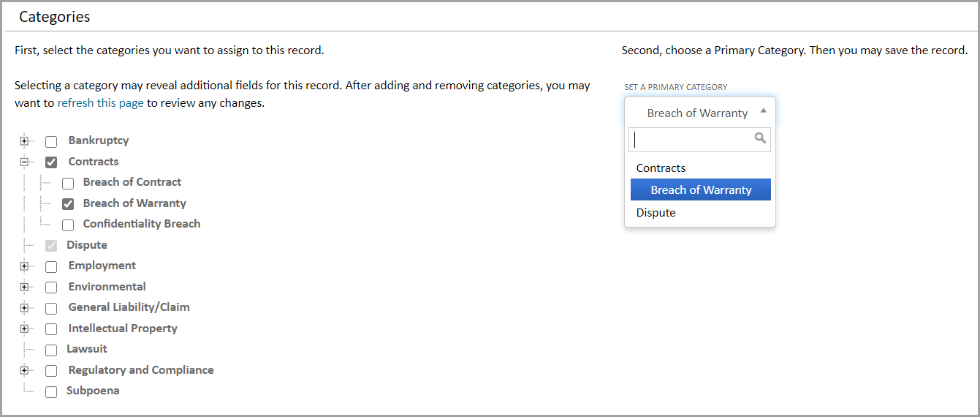980x417 pixels.
Task: Expand the Employment category node
Action: pos(24,266)
